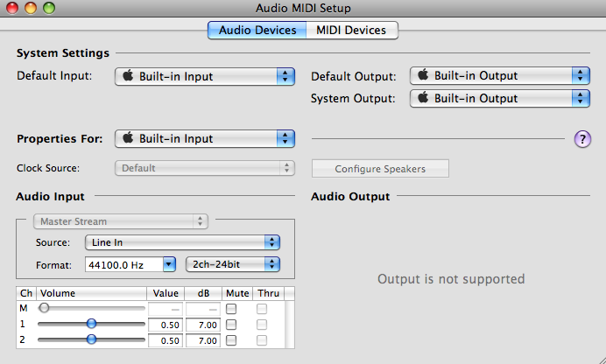Expand the Source Line In dropdown
Viewport: 606px width, 364px height.
click(182, 242)
